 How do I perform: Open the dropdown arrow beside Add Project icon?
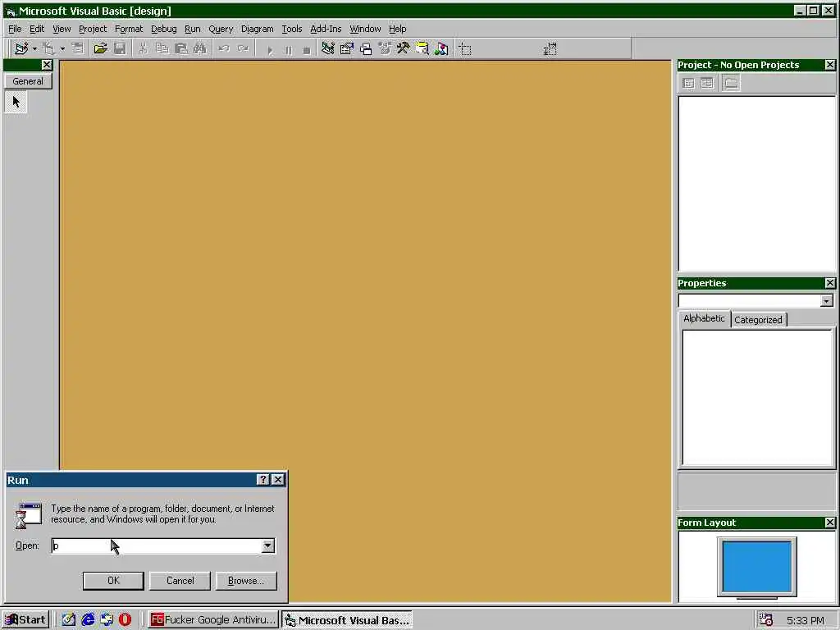[x=34, y=48]
